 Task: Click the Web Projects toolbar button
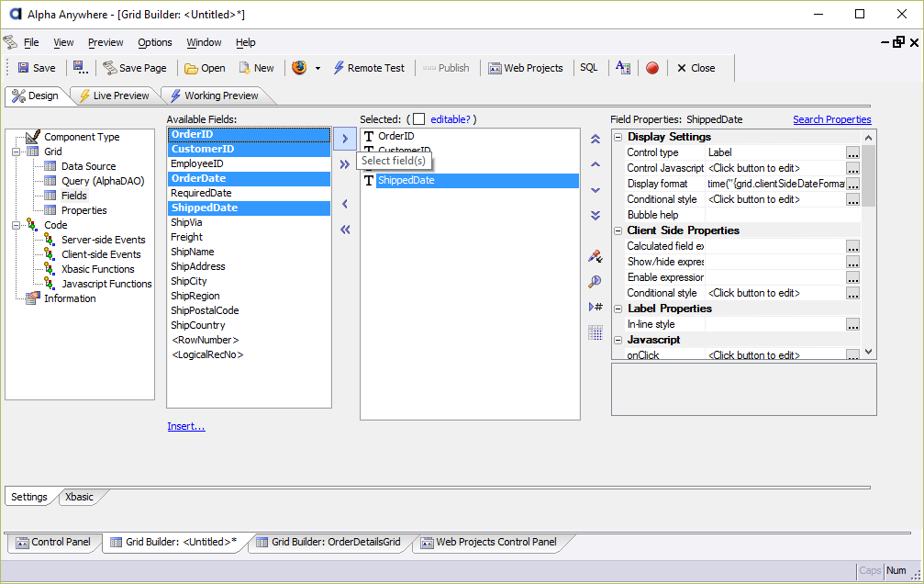(526, 68)
